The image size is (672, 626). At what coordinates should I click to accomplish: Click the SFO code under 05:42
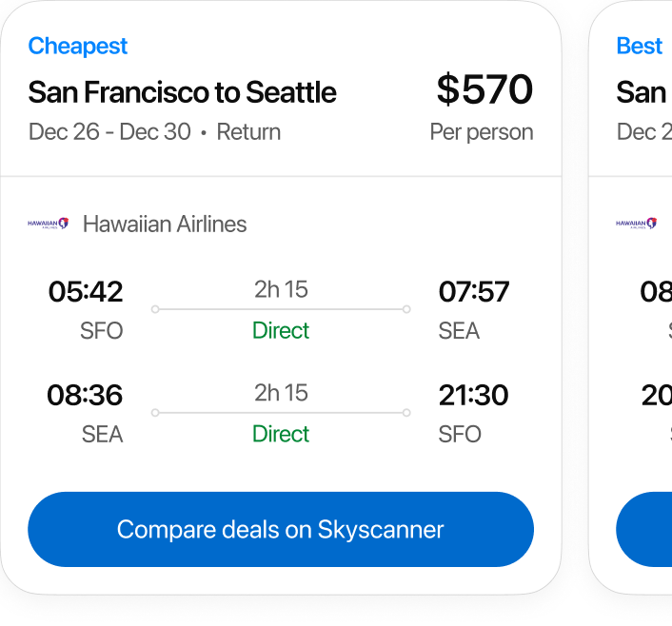click(102, 331)
